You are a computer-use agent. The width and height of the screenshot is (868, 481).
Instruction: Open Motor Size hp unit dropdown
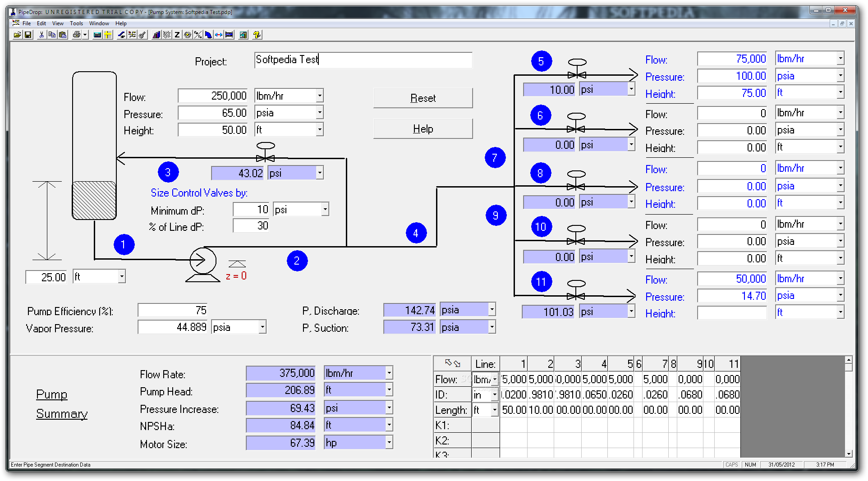389,443
